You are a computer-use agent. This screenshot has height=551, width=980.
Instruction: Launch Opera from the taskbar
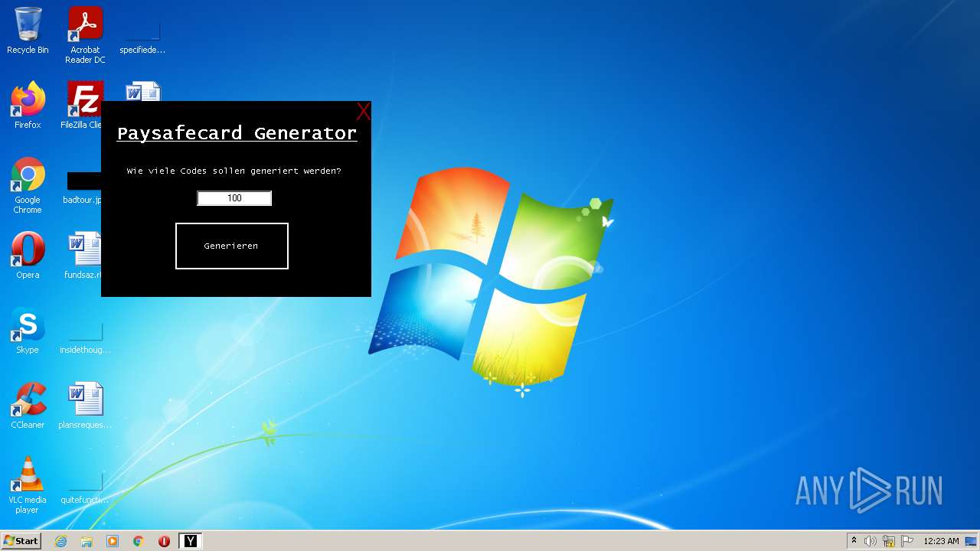(x=165, y=541)
